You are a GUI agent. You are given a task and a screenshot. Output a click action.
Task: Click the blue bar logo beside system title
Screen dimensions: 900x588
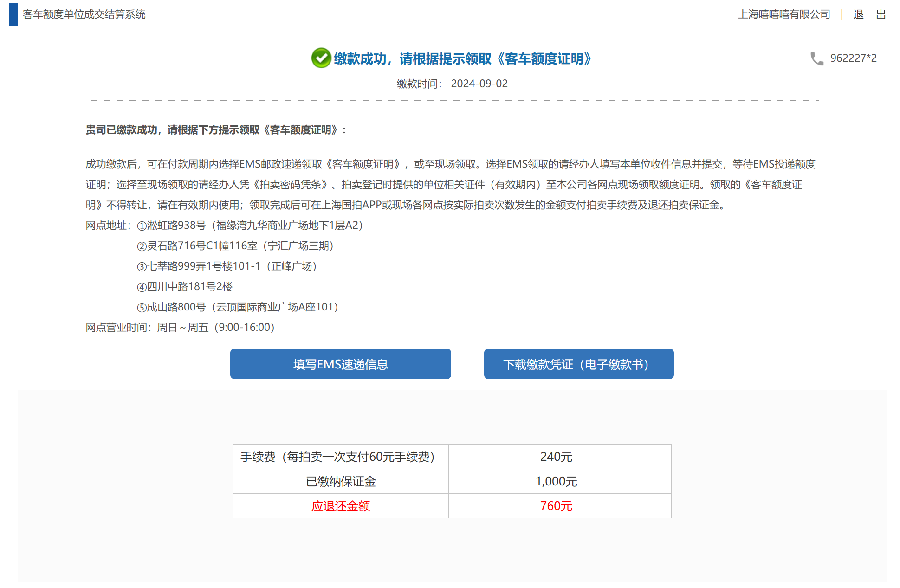tap(13, 14)
